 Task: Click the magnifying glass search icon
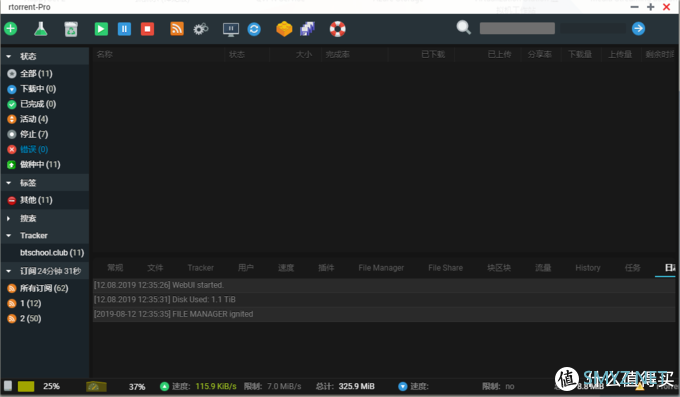tap(464, 27)
